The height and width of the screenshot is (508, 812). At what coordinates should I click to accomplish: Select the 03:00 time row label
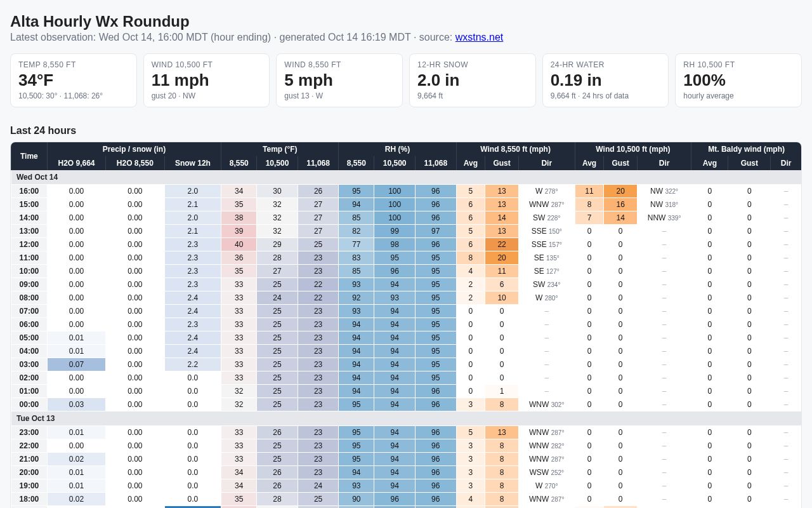29,364
